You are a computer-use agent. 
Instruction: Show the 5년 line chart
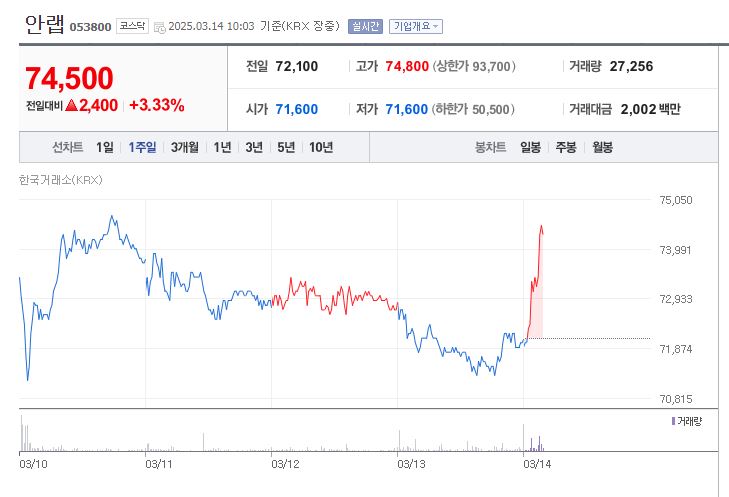pyautogui.click(x=286, y=147)
